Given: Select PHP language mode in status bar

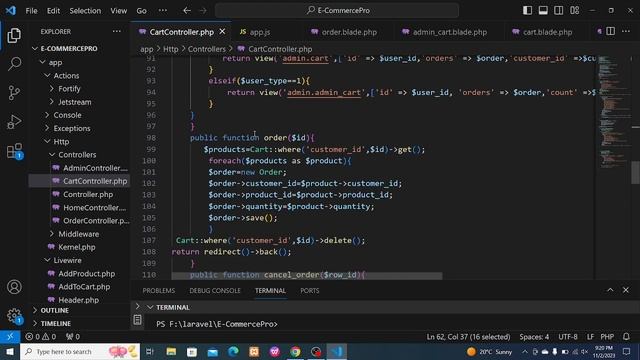Looking at the screenshot, I should pos(607,337).
